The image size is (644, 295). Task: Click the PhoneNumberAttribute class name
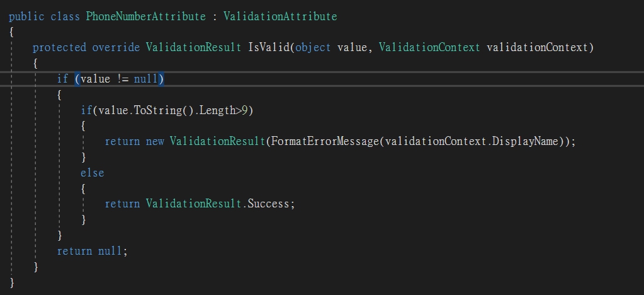tap(146, 16)
